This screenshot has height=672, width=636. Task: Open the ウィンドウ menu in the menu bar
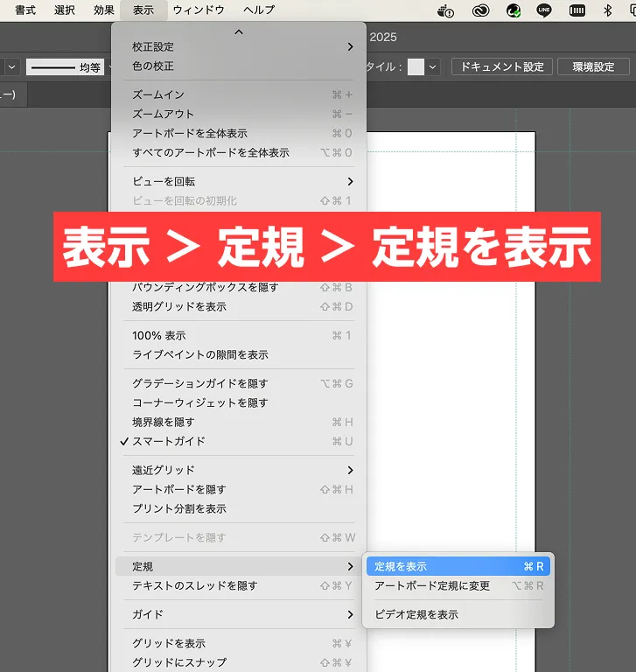click(199, 10)
